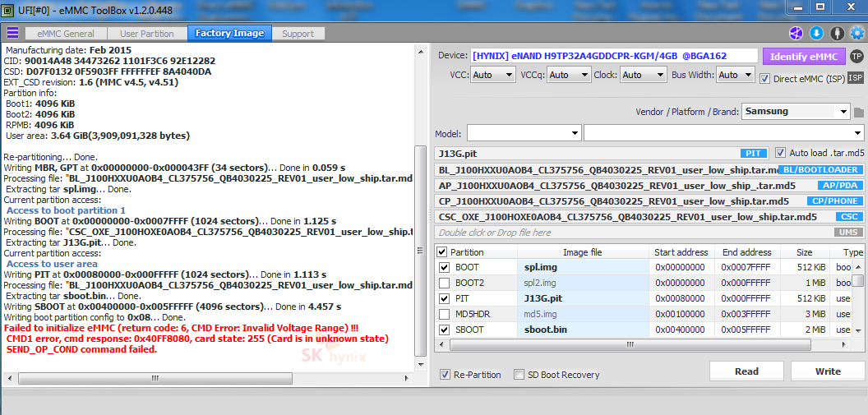Uncheck the PIT partition checkbox
This screenshot has height=415, width=868.
[x=444, y=298]
